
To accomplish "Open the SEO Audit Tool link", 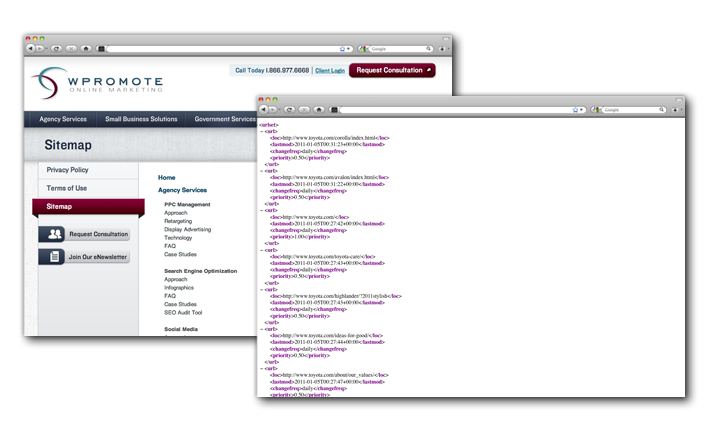I will point(183,313).
